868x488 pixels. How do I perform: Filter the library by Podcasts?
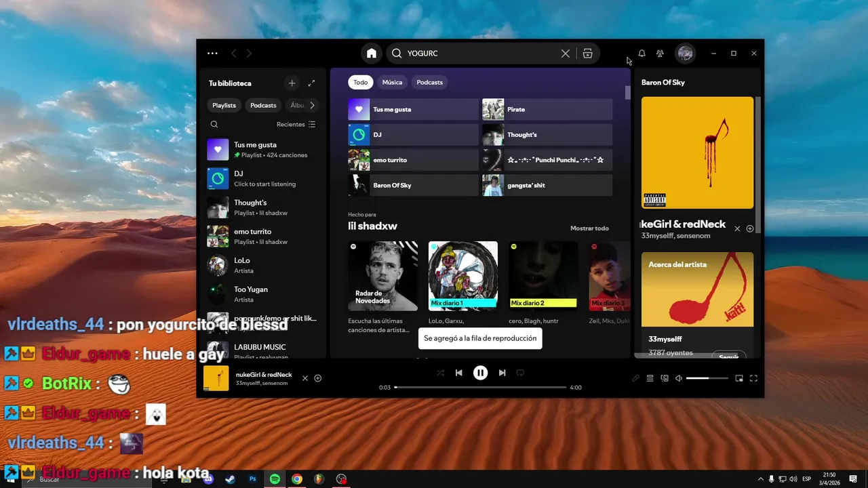pos(263,106)
